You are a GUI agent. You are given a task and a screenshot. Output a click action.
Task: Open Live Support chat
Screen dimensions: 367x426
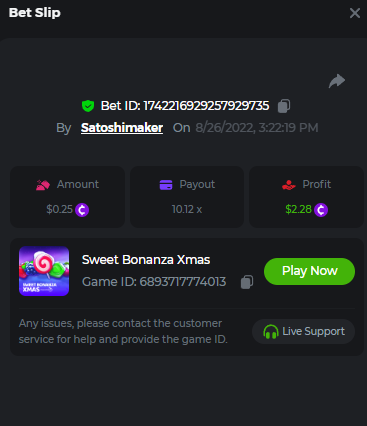tap(303, 332)
